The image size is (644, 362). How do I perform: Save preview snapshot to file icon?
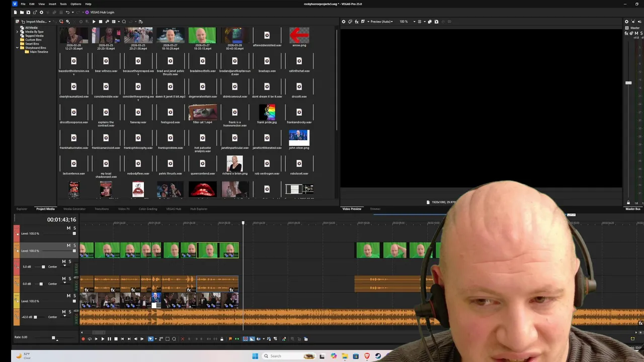[436, 22]
